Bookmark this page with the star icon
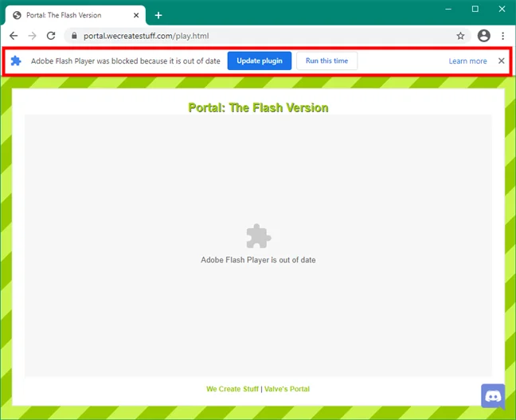The height and width of the screenshot is (420, 516). tap(460, 36)
